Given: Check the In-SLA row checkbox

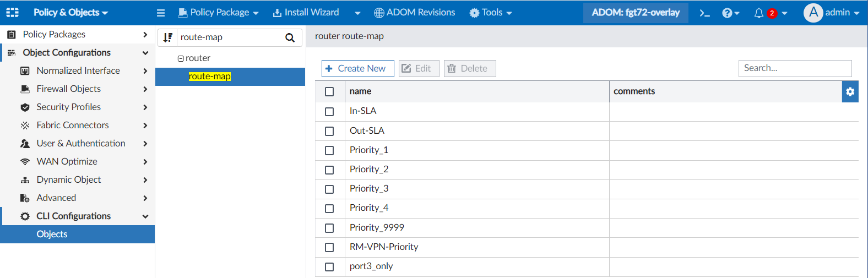Looking at the screenshot, I should click(x=329, y=111).
